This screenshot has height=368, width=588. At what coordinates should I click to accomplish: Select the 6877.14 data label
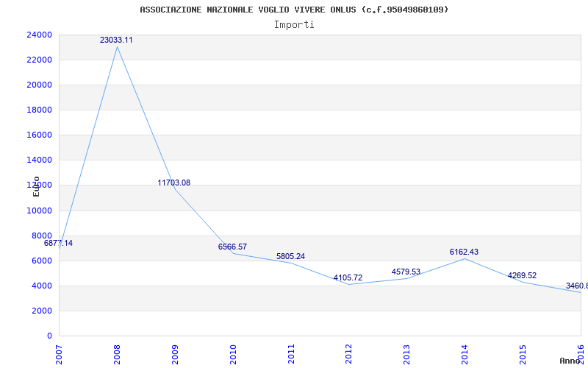(x=59, y=243)
